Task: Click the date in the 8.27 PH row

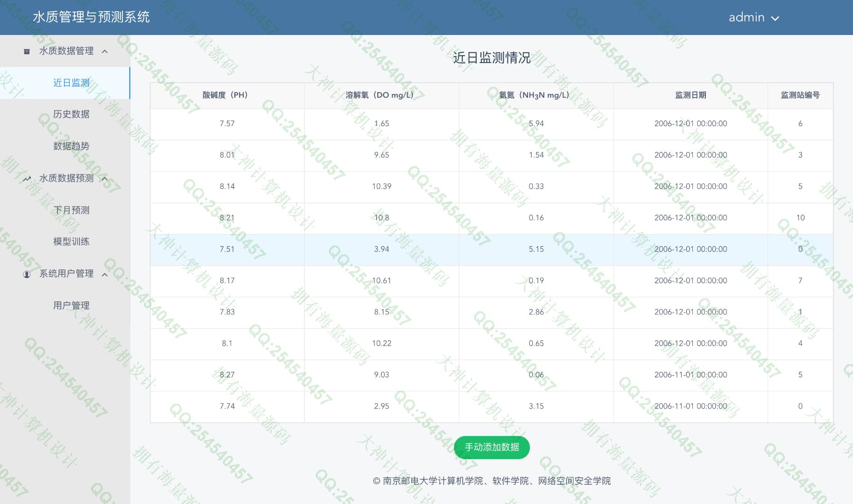Action: [691, 375]
